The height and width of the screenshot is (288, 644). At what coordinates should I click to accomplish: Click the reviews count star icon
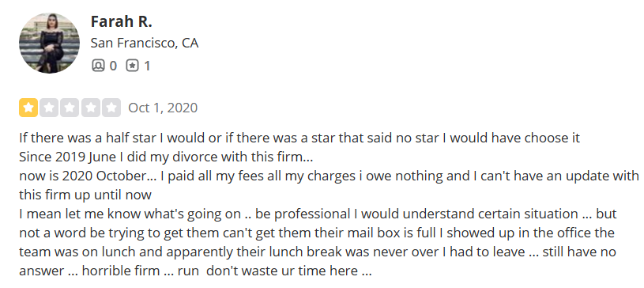(132, 66)
